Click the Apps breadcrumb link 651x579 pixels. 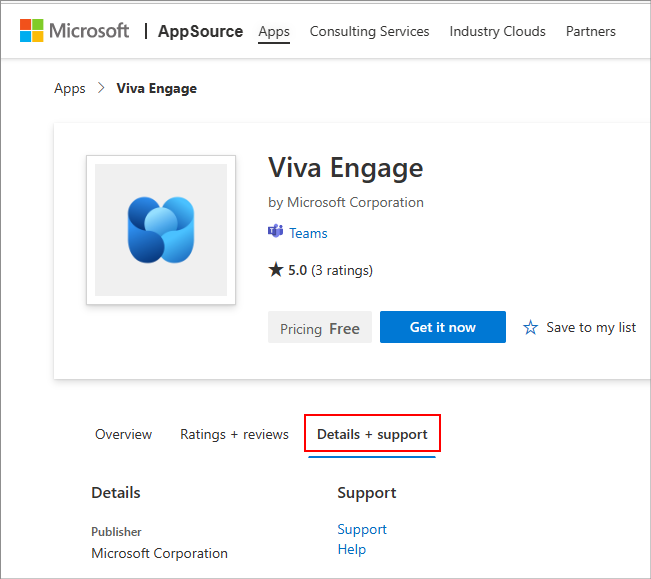coord(70,88)
